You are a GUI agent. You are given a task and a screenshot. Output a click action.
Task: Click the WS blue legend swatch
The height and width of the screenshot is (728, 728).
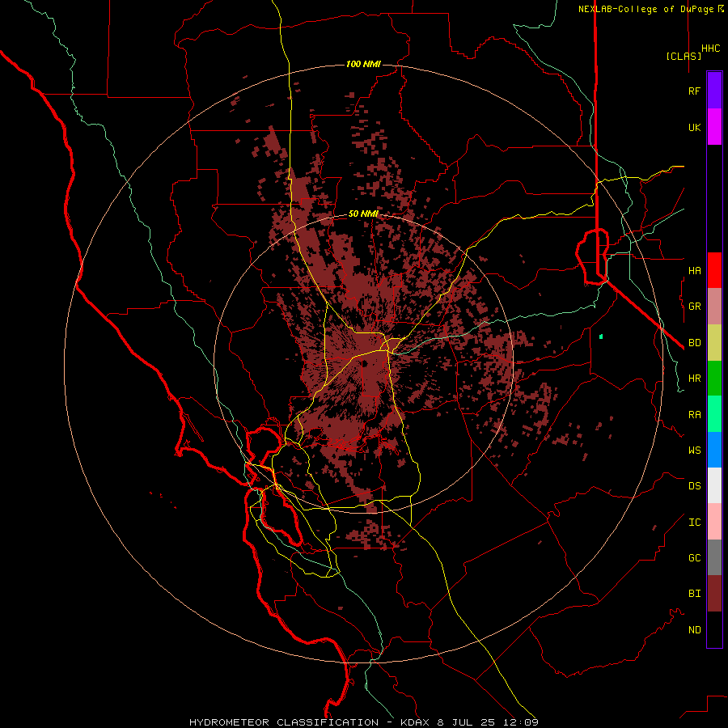[714, 450]
